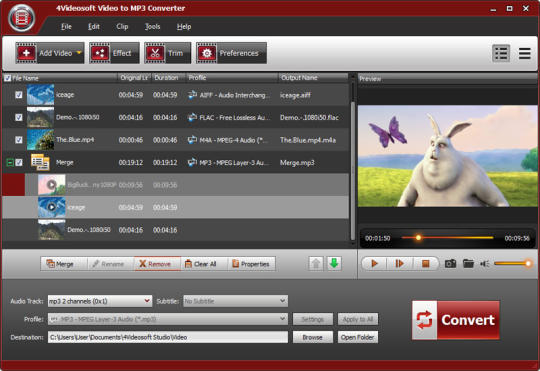Screen dimensions: 540x371
Task: Open file Properties
Action: pyautogui.click(x=251, y=264)
